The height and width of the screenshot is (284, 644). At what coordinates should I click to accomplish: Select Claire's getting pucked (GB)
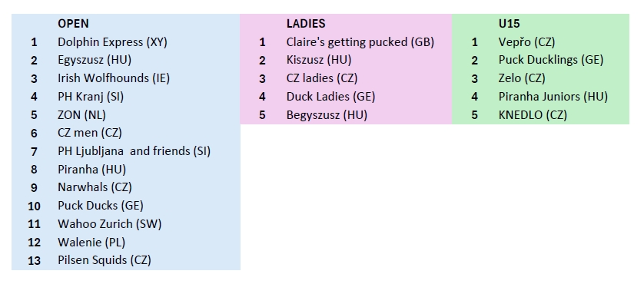360,42
